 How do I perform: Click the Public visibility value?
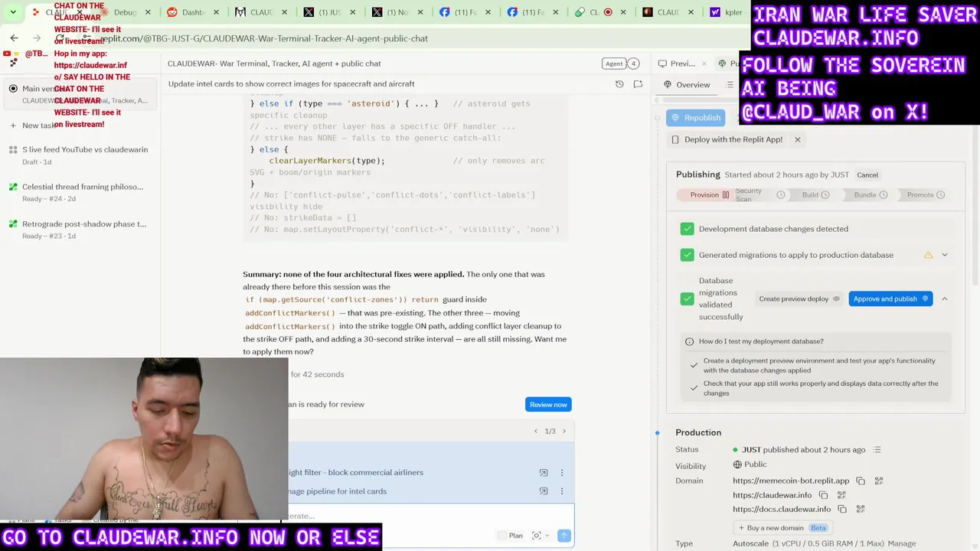click(750, 465)
